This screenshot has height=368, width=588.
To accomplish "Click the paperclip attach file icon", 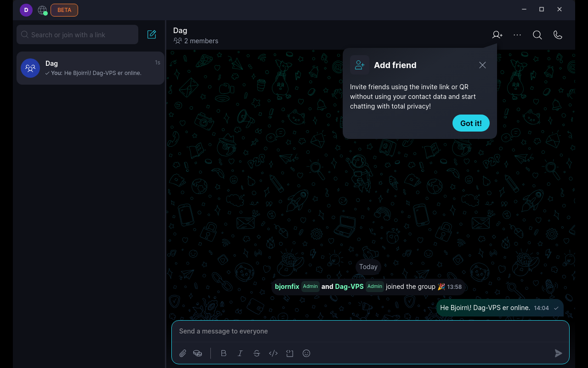I will point(183,353).
